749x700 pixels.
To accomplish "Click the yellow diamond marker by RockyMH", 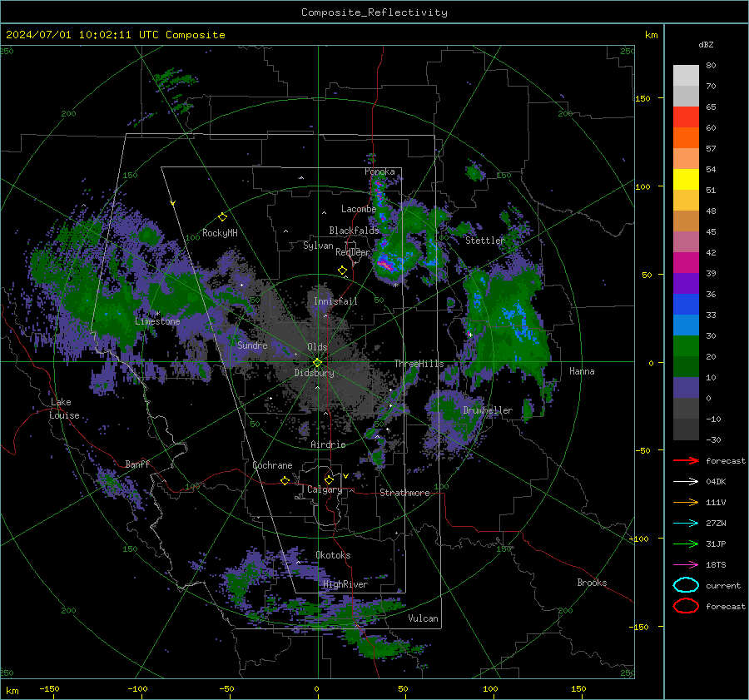I will pos(222,217).
